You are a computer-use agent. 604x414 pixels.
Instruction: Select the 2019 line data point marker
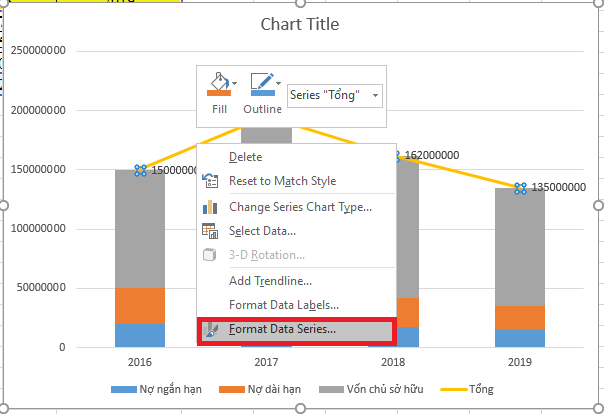pyautogui.click(x=520, y=188)
